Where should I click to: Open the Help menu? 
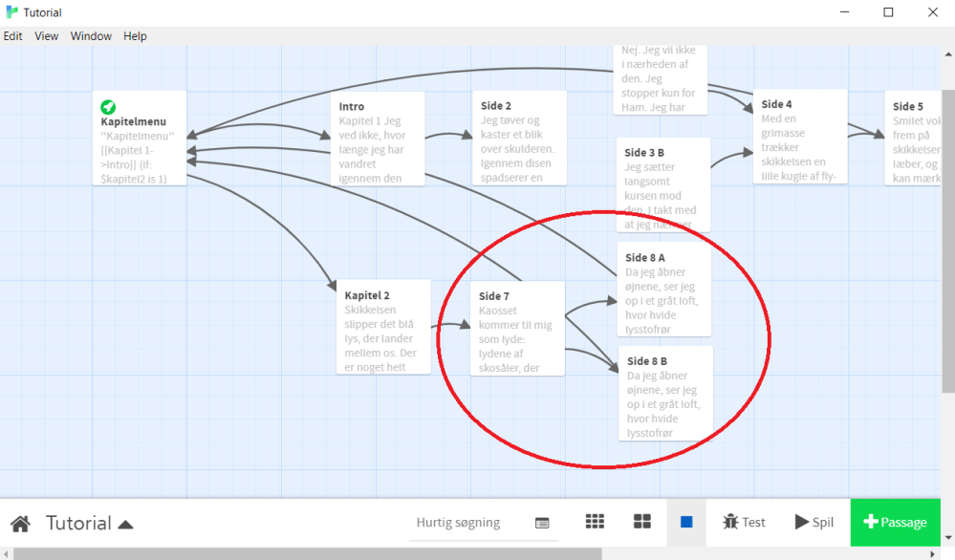[135, 36]
